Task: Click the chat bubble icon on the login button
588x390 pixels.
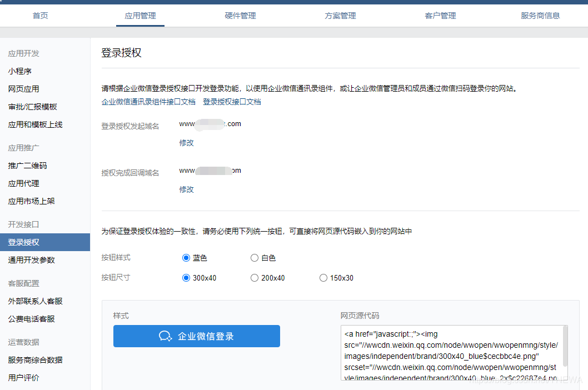Action: [166, 336]
